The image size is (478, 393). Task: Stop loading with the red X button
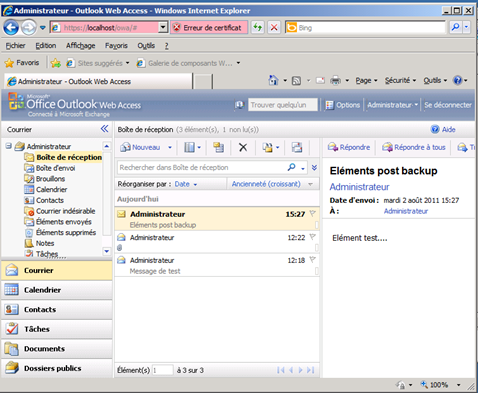click(274, 27)
